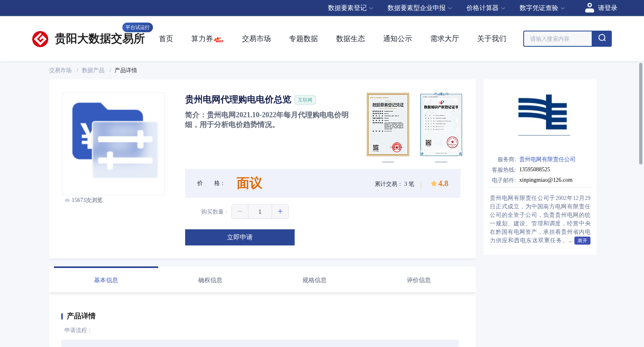The width and height of the screenshot is (644, 347).
Task: Expand 数据要素登记 dropdown menu
Action: [351, 8]
